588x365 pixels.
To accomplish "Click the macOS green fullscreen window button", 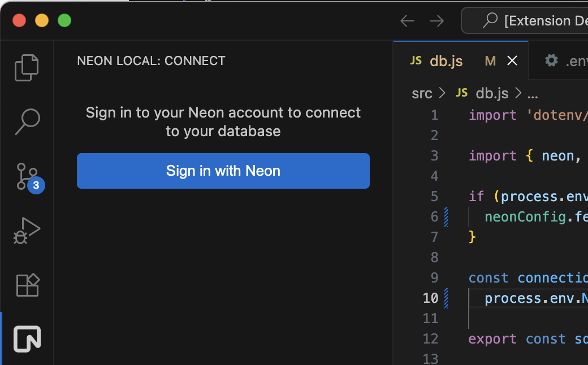I will point(64,20).
